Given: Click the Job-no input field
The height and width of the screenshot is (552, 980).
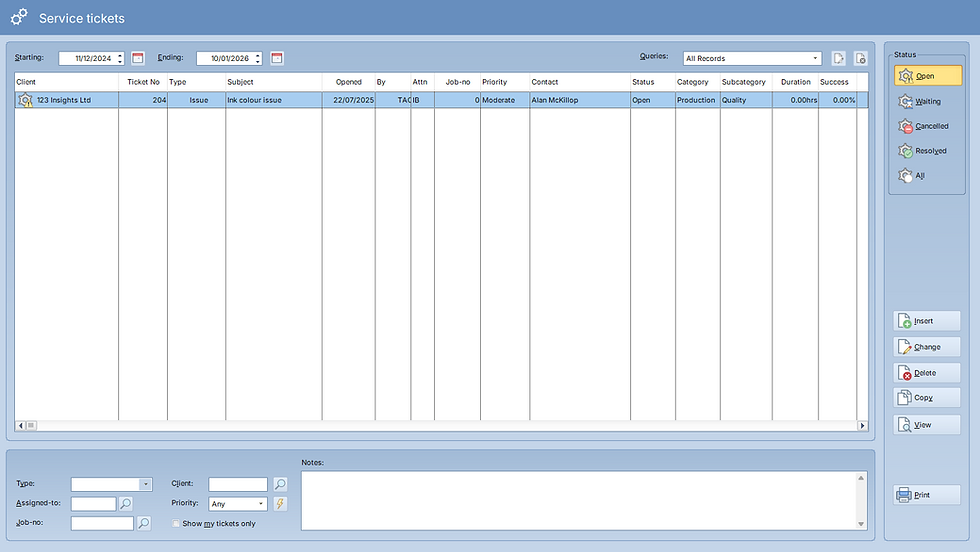Looking at the screenshot, I should (x=102, y=523).
